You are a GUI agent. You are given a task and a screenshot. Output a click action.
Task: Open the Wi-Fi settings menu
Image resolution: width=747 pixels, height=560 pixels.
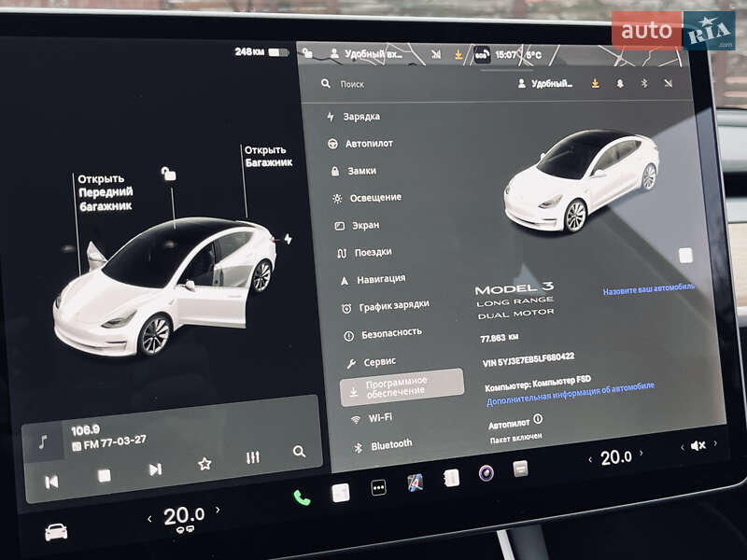[x=372, y=418]
